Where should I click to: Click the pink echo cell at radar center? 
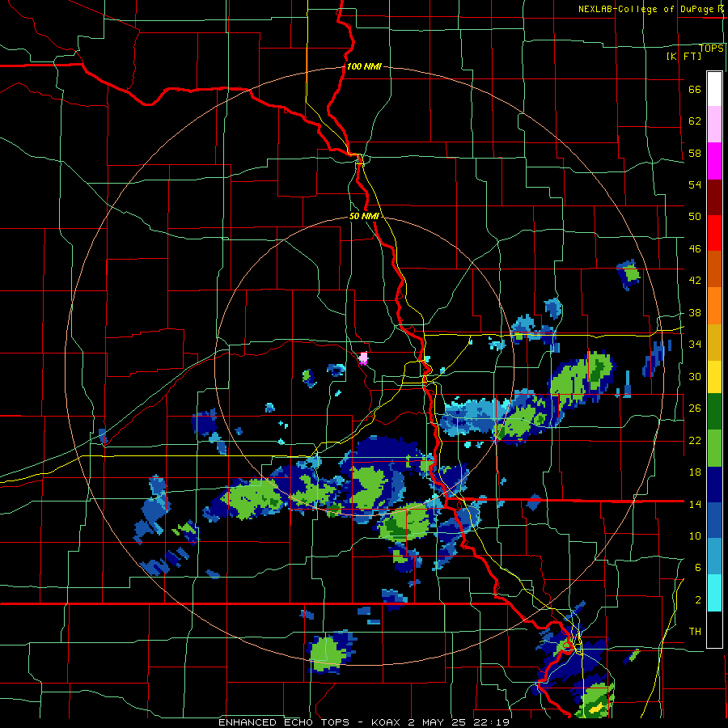[x=363, y=358]
